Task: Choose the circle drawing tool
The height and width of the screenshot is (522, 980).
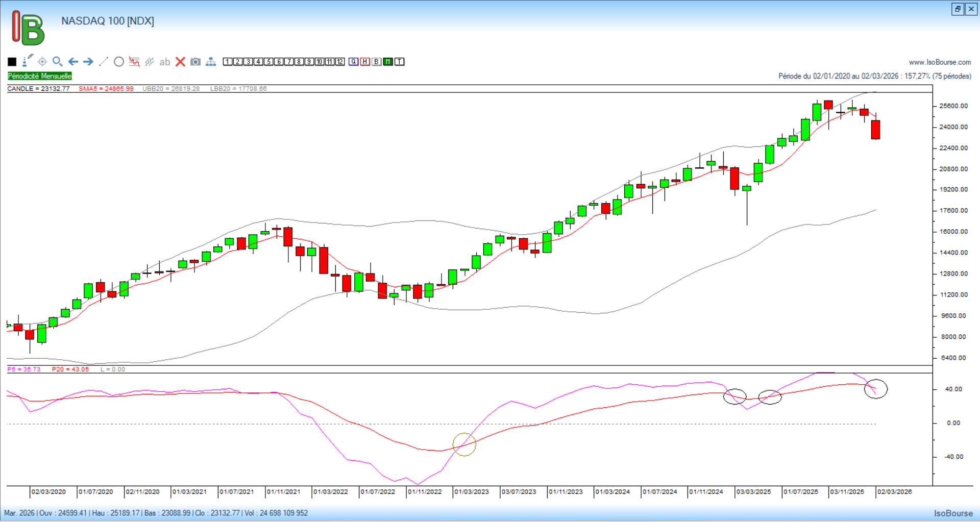Action: tap(119, 62)
